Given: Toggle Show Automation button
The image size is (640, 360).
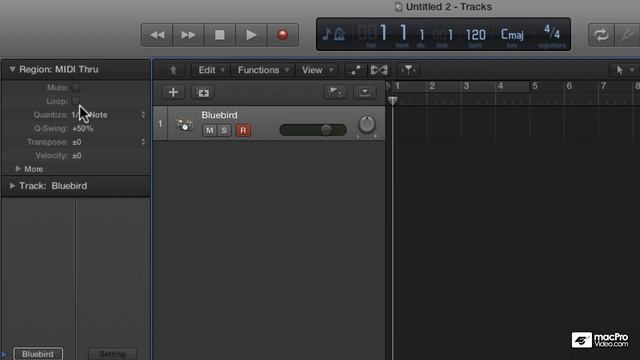Looking at the screenshot, I should click(355, 70).
